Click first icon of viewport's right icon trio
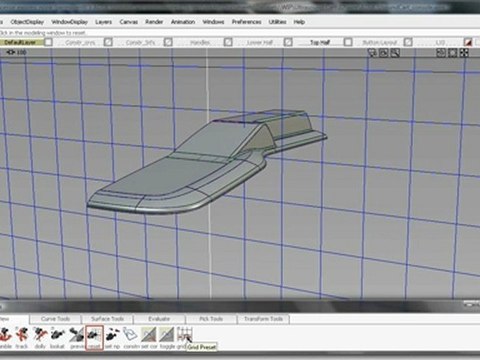 (441, 53)
